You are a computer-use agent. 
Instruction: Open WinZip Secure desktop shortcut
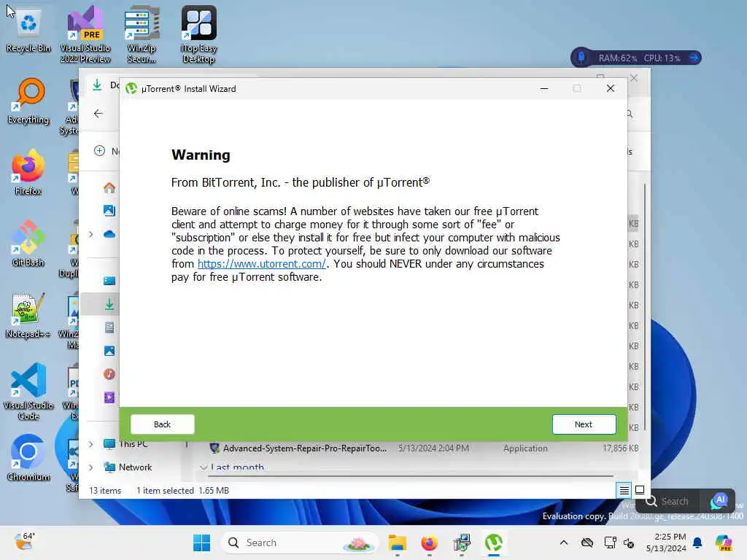[x=142, y=35]
